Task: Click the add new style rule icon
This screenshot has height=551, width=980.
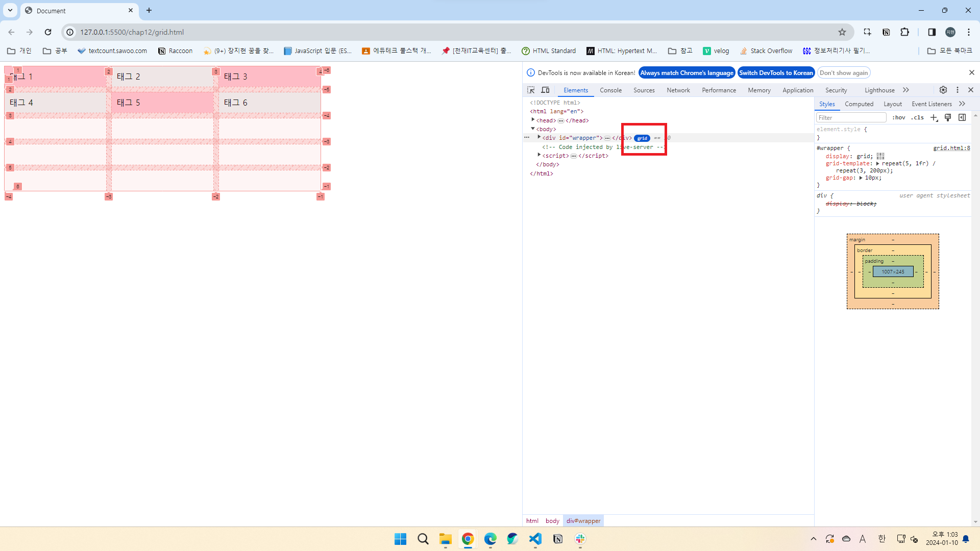Action: (x=934, y=118)
